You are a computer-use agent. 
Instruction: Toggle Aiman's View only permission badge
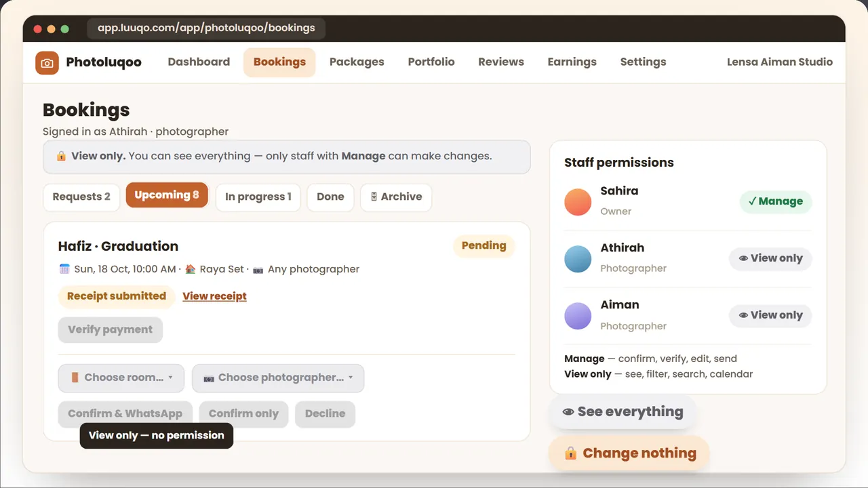click(x=770, y=315)
